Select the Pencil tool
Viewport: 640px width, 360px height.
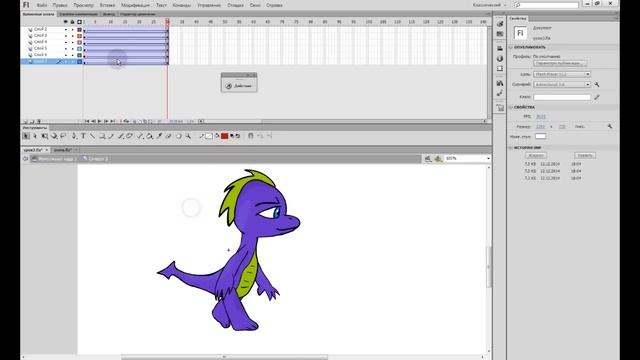pyautogui.click(x=110, y=136)
